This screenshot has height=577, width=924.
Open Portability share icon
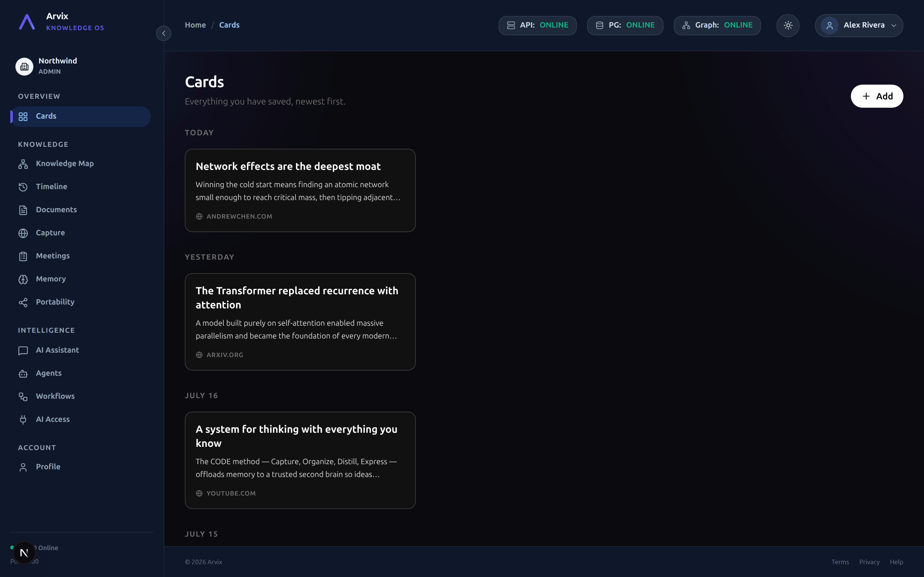pyautogui.click(x=23, y=302)
